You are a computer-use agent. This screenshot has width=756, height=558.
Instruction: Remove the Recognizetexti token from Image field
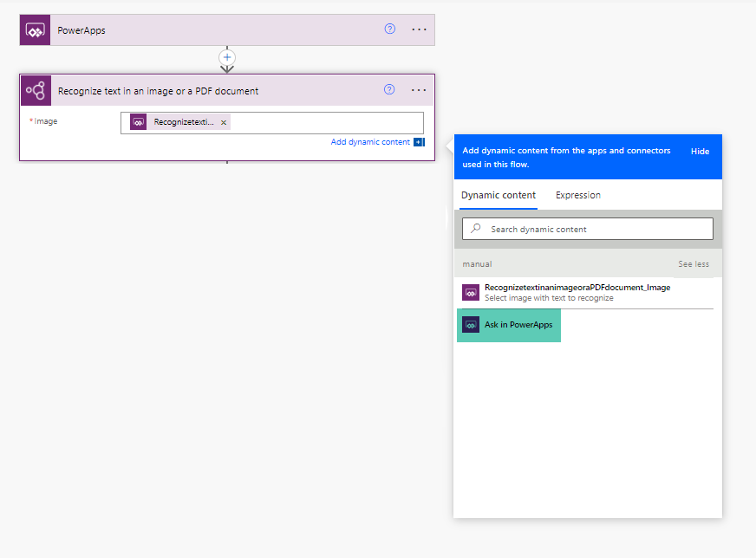click(x=224, y=122)
